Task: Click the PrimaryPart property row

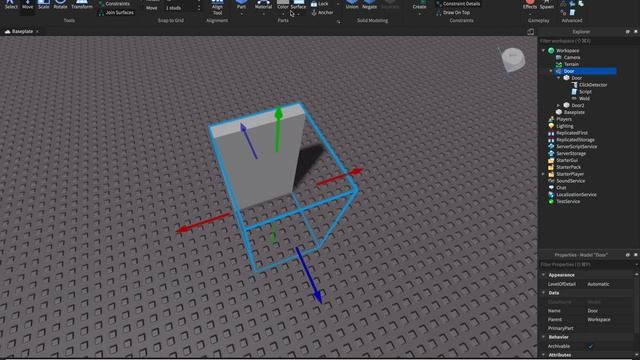Action: [588, 328]
